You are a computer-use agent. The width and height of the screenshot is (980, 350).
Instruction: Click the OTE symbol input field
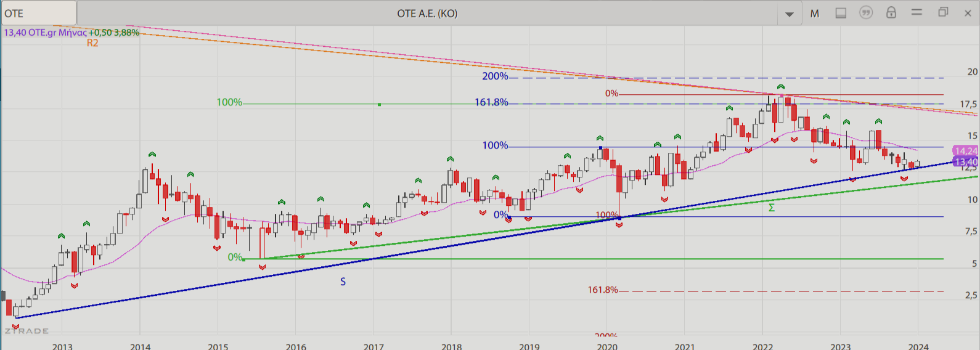point(38,13)
